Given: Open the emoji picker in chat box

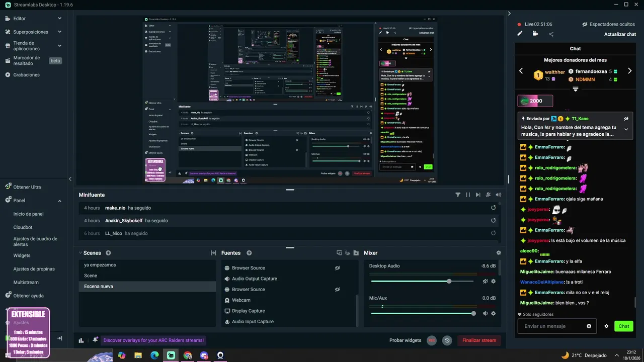Looking at the screenshot, I should click(x=589, y=326).
